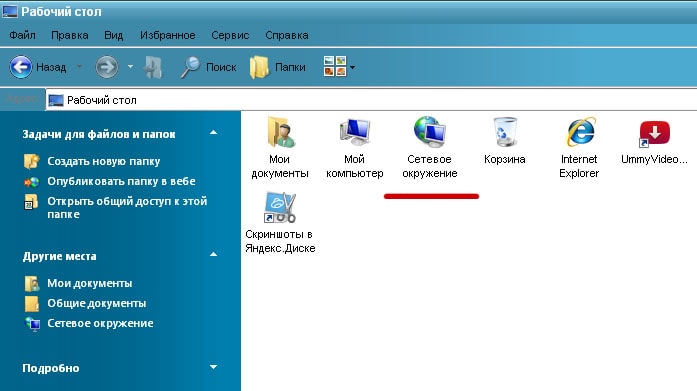This screenshot has width=697, height=391.
Task: Click the address bar Рабочий стол field
Action: coord(371,100)
